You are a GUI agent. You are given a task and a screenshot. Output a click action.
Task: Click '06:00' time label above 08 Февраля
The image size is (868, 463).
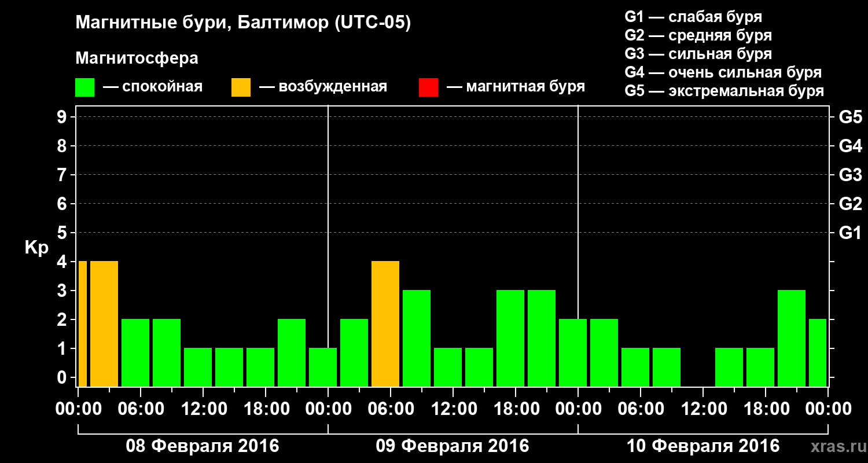[141, 409]
